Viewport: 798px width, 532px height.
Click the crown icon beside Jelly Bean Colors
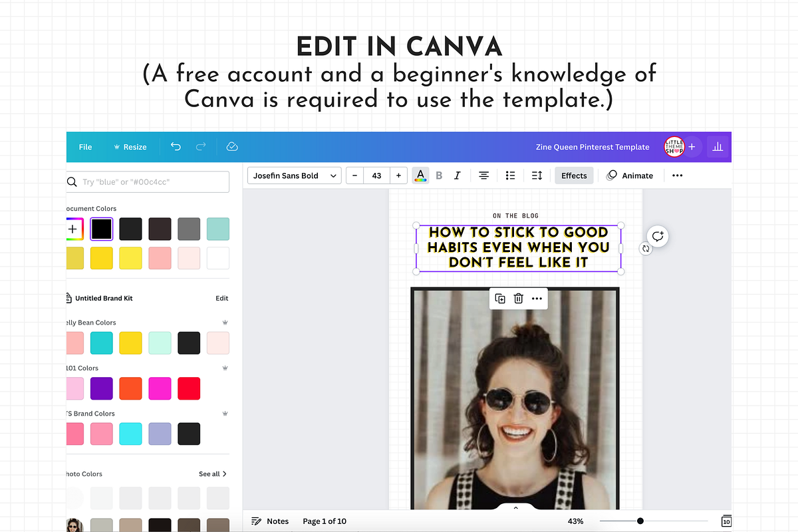coord(225,323)
